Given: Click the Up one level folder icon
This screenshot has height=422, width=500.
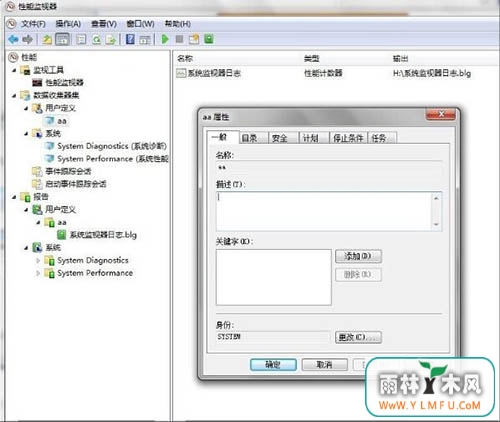Looking at the screenshot, I should tap(47, 39).
